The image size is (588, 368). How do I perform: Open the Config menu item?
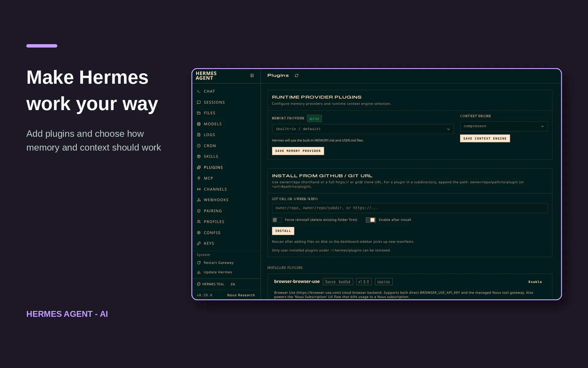(212, 233)
